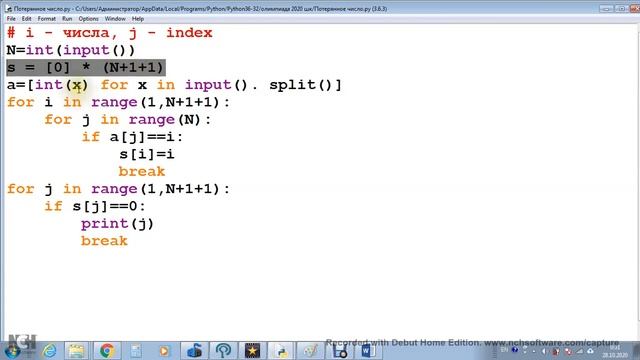640x360 pixels.
Task: Click the taskbar clock and date
Action: pyautogui.click(x=615, y=351)
